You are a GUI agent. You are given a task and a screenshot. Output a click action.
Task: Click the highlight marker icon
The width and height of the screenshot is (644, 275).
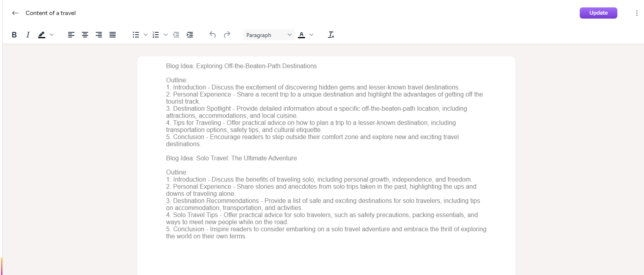41,35
